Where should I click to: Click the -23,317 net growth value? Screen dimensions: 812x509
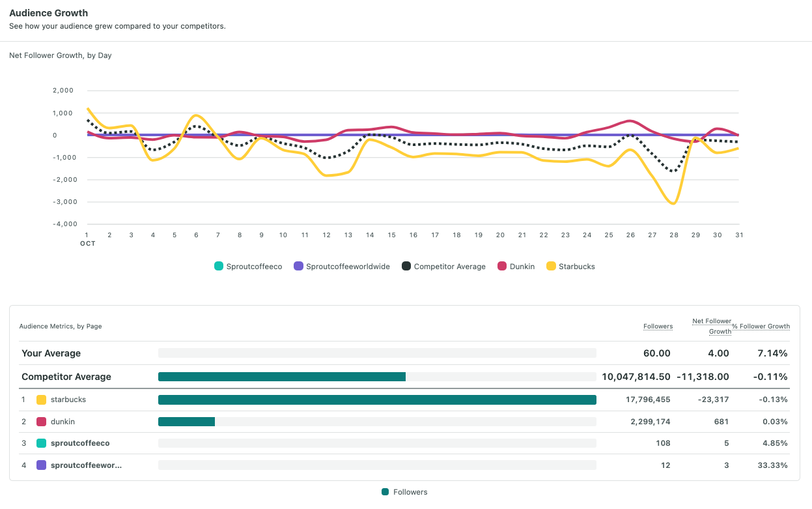[712, 400]
